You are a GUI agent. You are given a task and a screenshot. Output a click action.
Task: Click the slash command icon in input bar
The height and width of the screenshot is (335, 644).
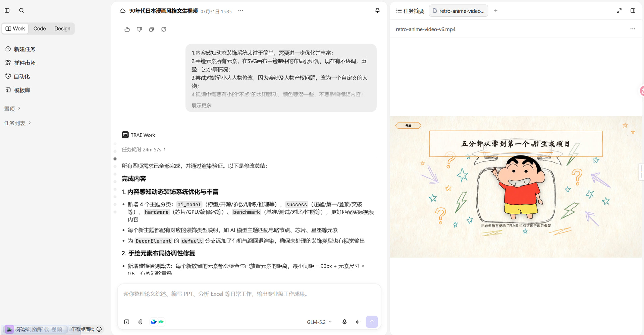click(x=127, y=322)
